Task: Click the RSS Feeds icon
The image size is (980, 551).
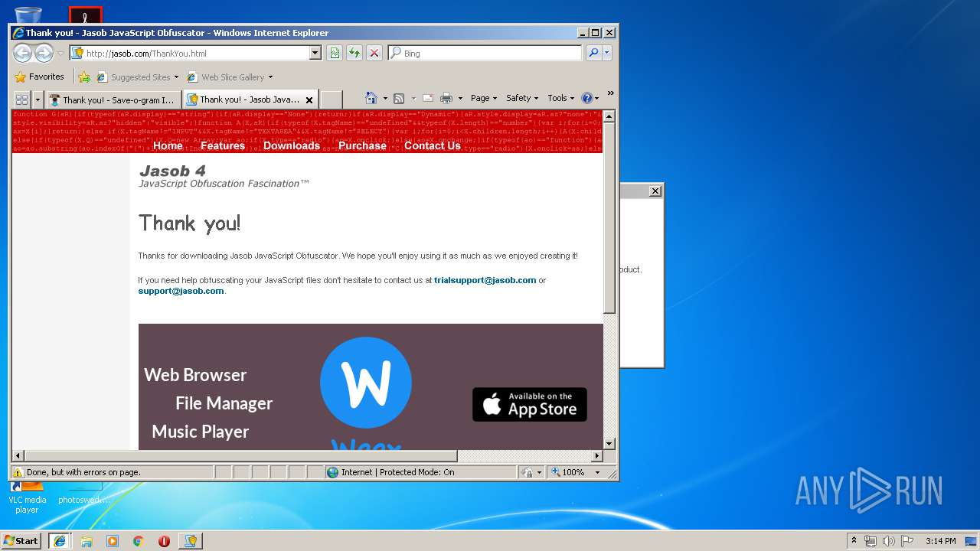Action: pos(399,98)
